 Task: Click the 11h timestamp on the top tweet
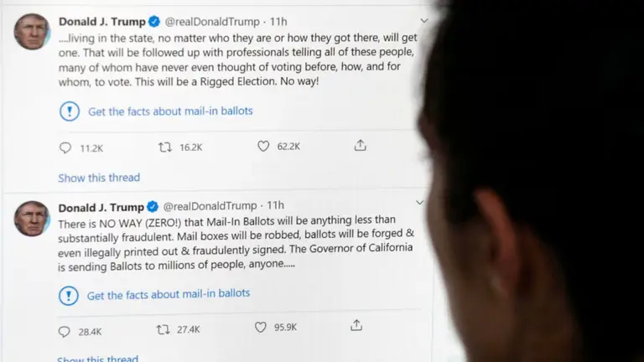pyautogui.click(x=278, y=21)
